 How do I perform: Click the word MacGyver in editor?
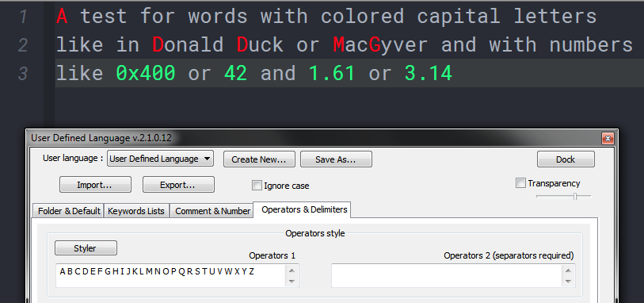click(x=381, y=45)
